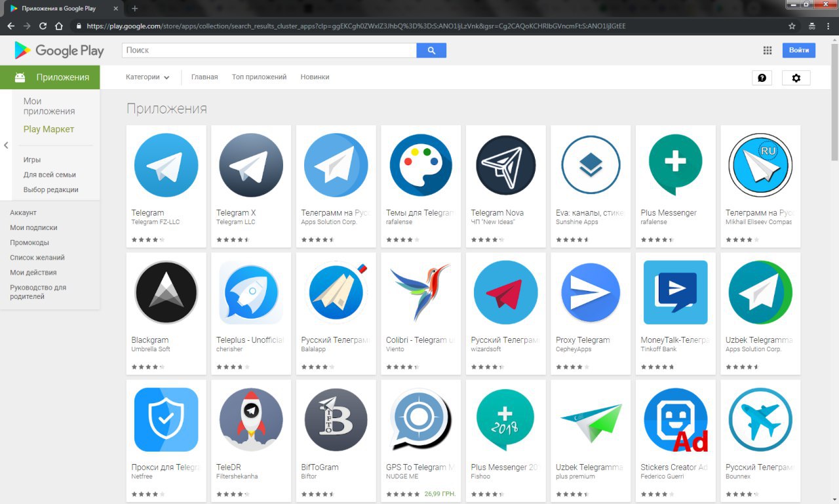Click the Plus Messenger 2018 app icon
This screenshot has width=839, height=504.
[x=505, y=419]
